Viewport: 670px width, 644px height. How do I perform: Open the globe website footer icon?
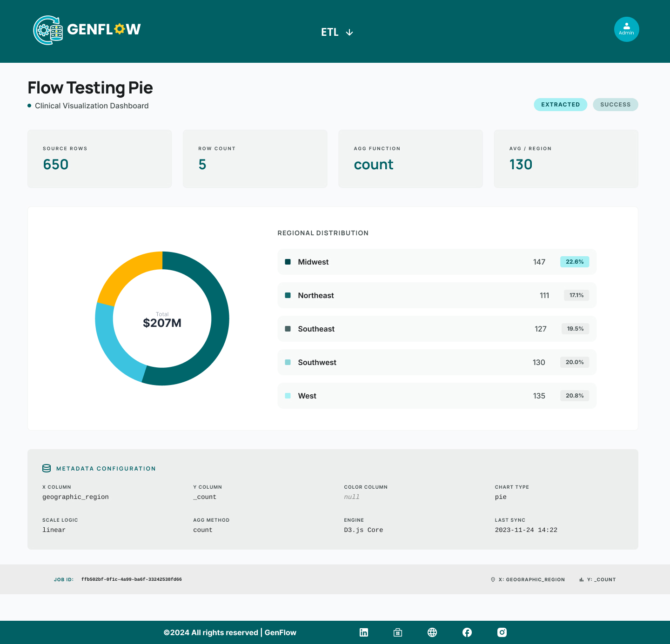click(x=432, y=632)
